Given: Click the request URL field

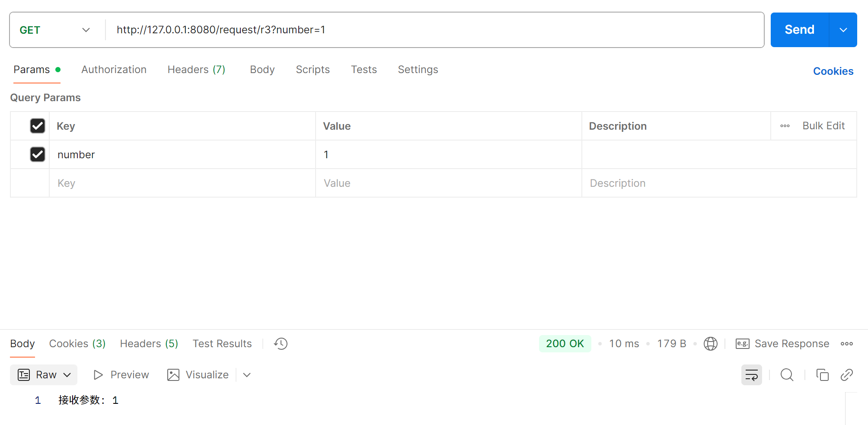Looking at the screenshot, I should (x=435, y=30).
